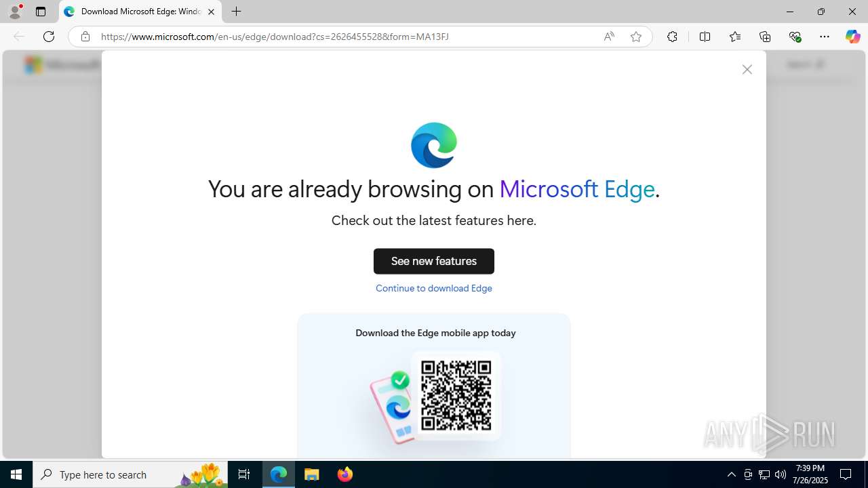
Task: Open the clock showing 7:39 PM
Action: (x=810, y=474)
